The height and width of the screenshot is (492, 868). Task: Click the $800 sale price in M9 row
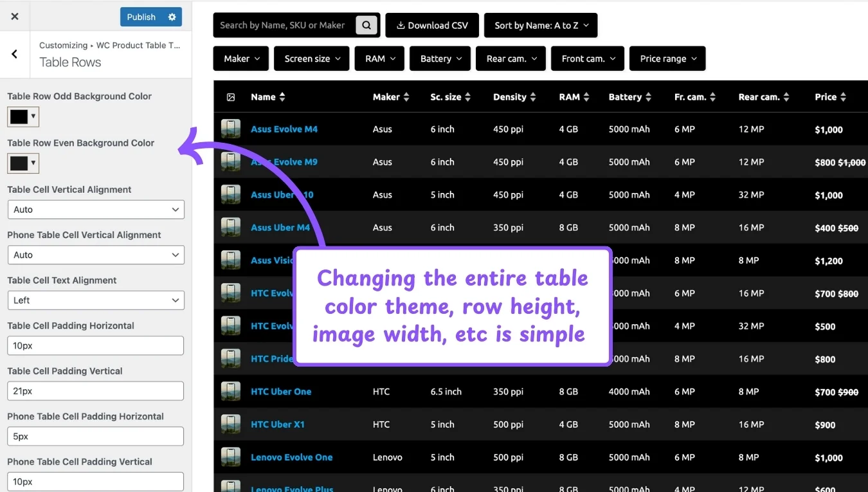[825, 163]
